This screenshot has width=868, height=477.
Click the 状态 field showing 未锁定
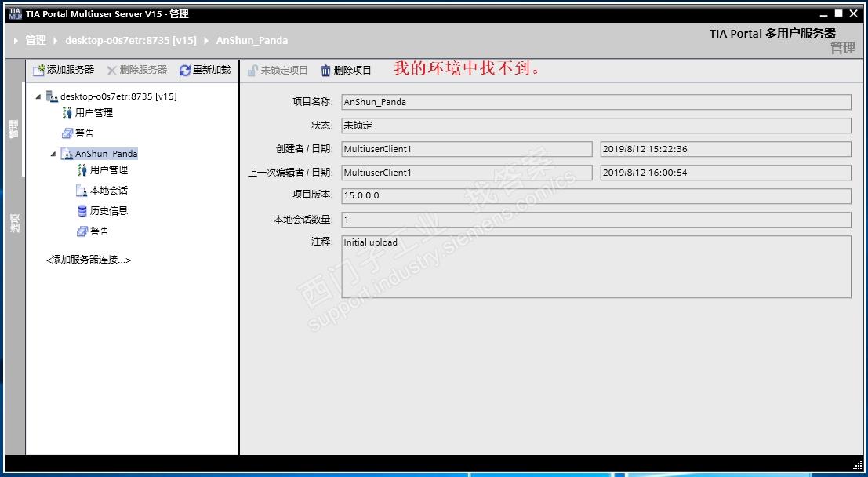[596, 126]
